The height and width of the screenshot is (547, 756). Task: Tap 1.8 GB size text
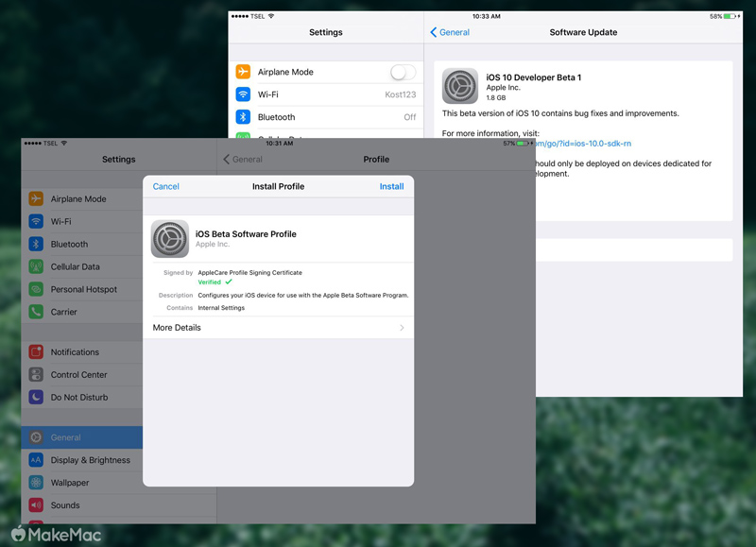point(495,98)
